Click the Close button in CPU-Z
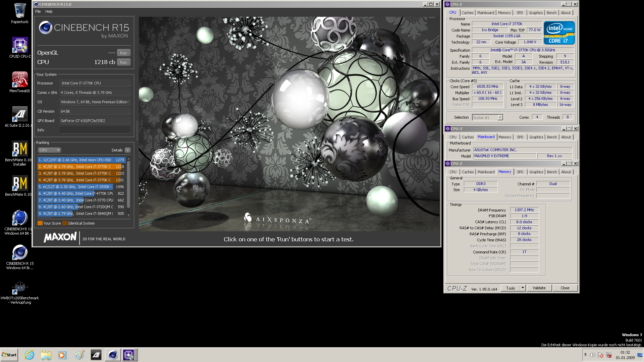 point(565,288)
